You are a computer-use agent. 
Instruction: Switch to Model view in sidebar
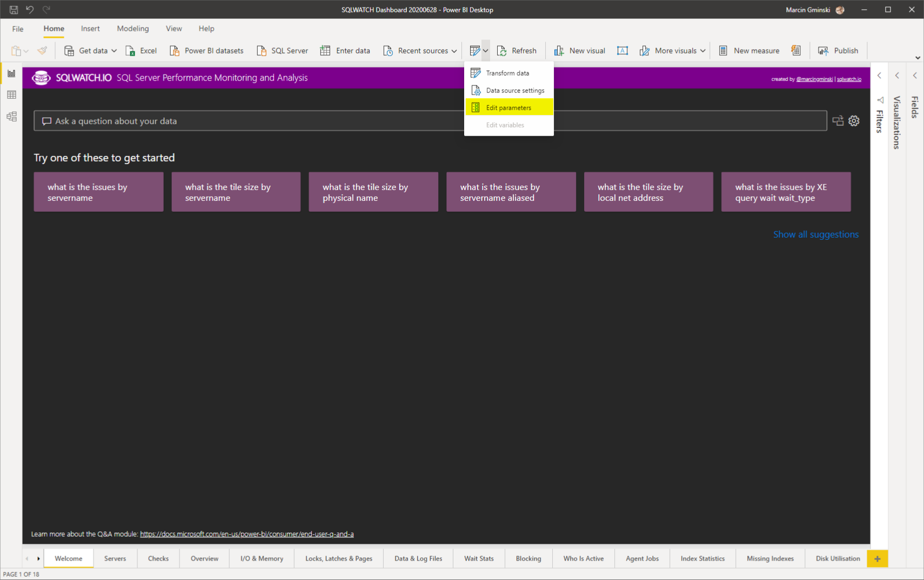pos(11,117)
